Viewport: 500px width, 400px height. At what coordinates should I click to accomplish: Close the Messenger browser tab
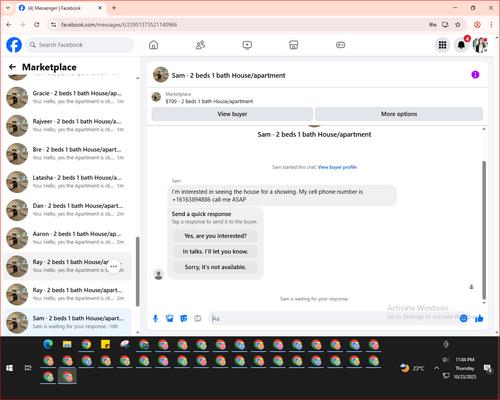(x=100, y=8)
